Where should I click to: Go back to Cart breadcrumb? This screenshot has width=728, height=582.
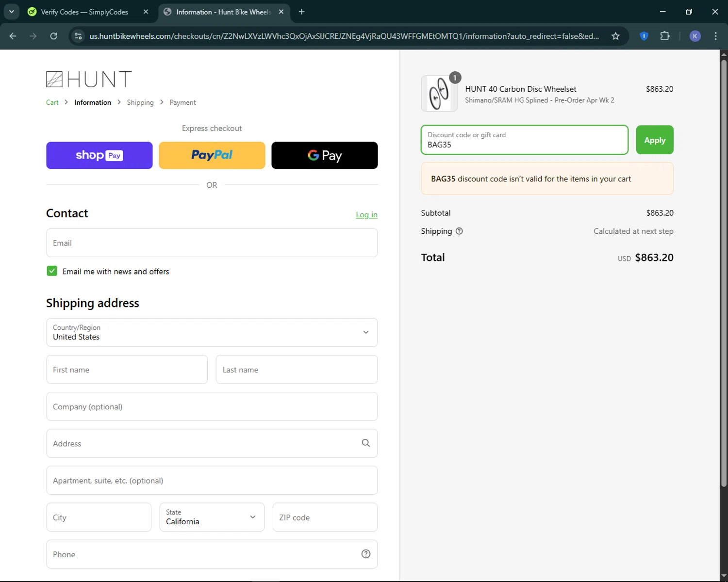coord(52,102)
